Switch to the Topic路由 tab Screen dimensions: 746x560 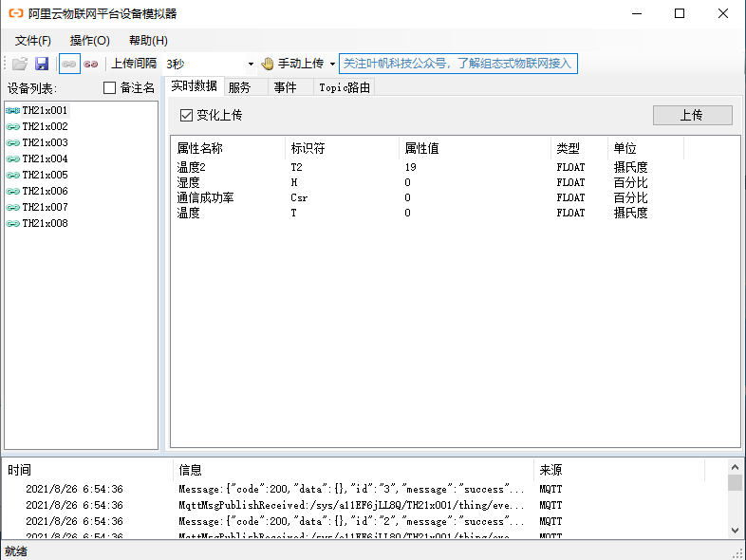345,87
